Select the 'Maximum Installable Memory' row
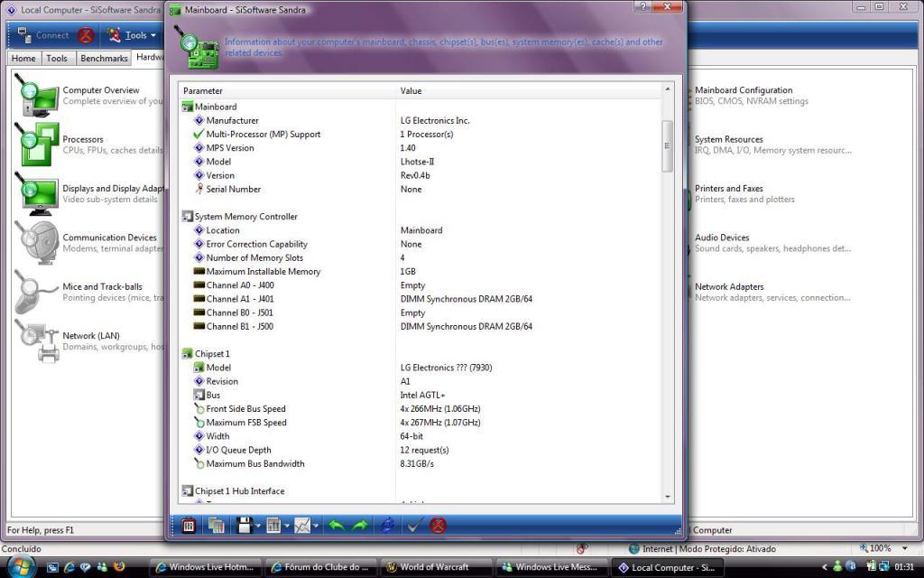 click(x=420, y=271)
